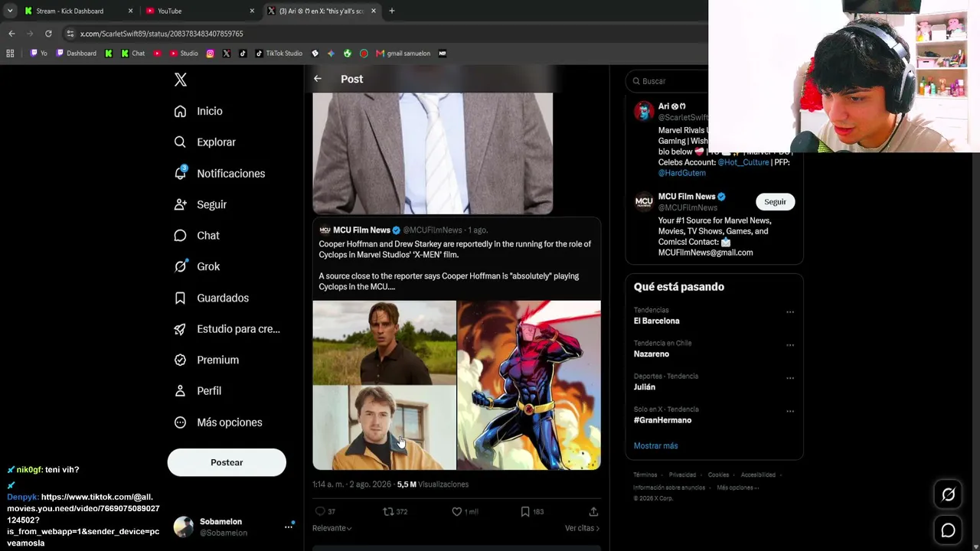Click the reply icon with 37 replies
The width and height of the screenshot is (980, 551).
[321, 511]
